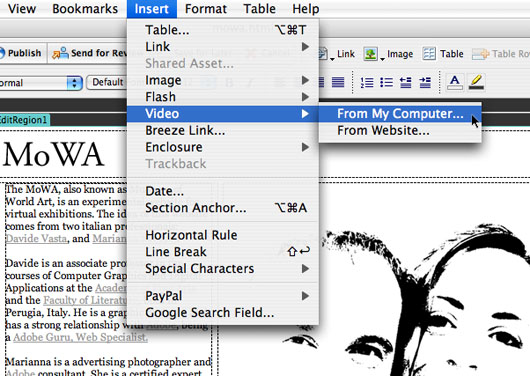Apply justify alignment

[x=338, y=82]
